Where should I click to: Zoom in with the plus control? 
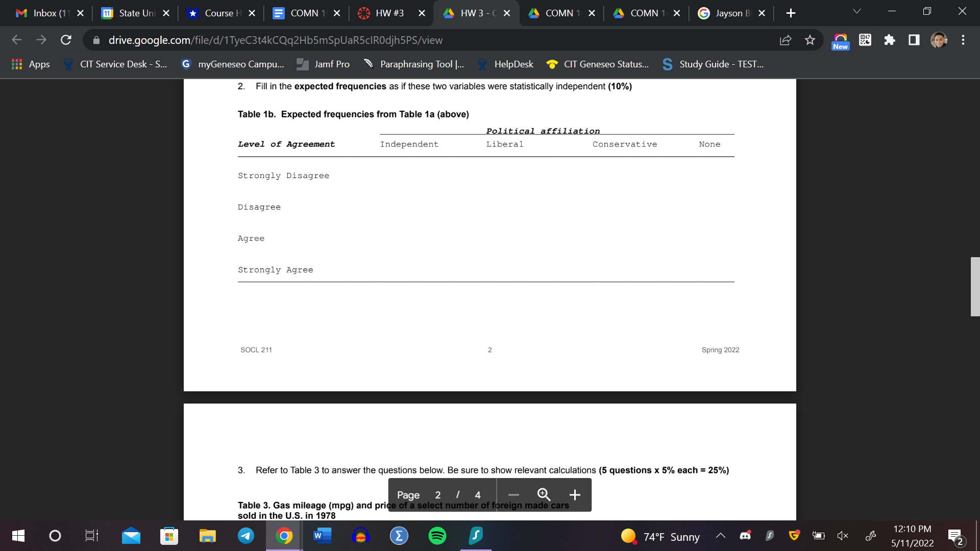[575, 494]
